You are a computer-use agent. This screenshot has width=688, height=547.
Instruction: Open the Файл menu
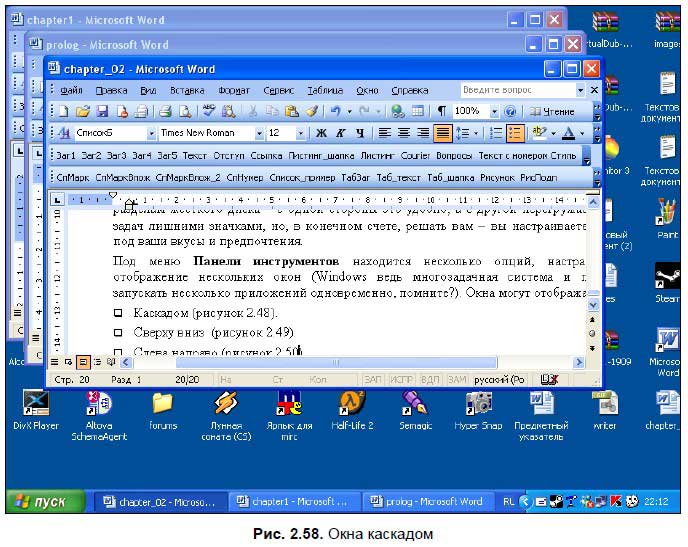tap(71, 90)
